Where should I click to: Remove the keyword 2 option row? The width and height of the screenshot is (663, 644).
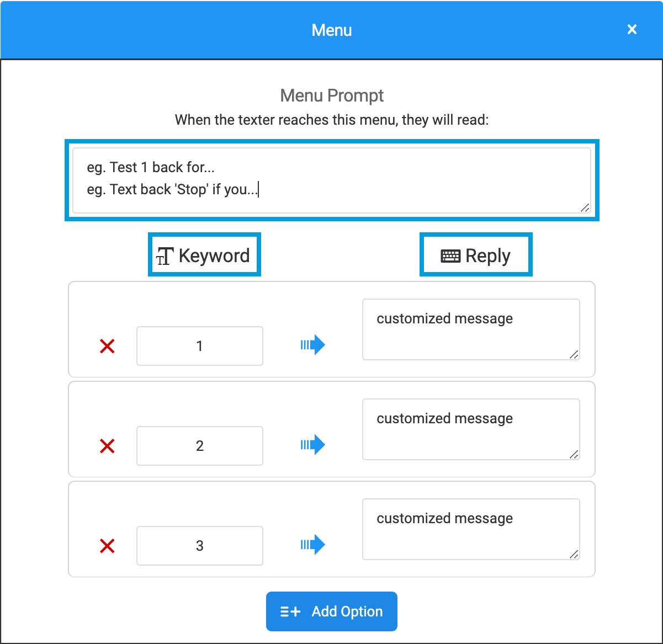[x=107, y=446]
